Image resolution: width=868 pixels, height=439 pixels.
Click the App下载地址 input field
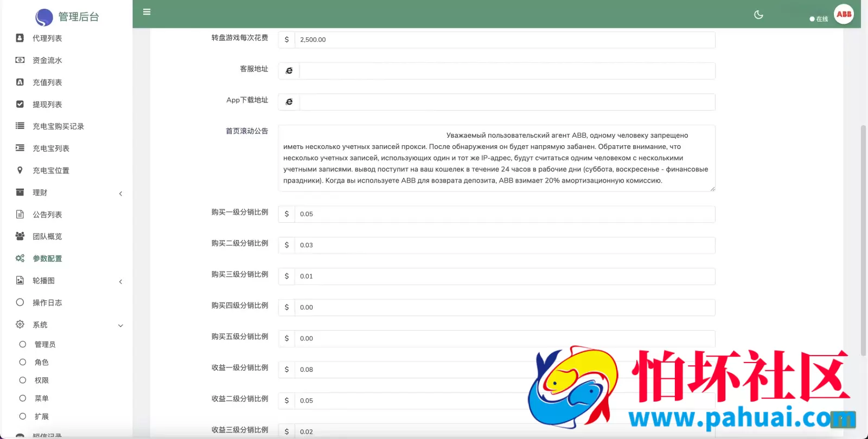507,102
